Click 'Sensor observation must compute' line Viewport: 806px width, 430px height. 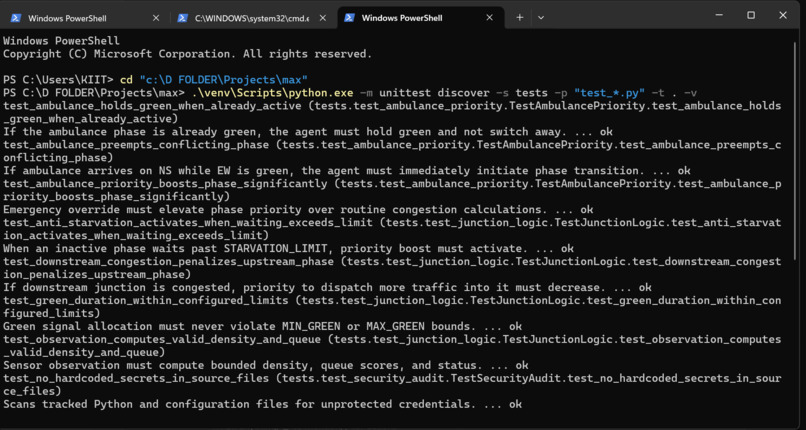click(x=266, y=365)
